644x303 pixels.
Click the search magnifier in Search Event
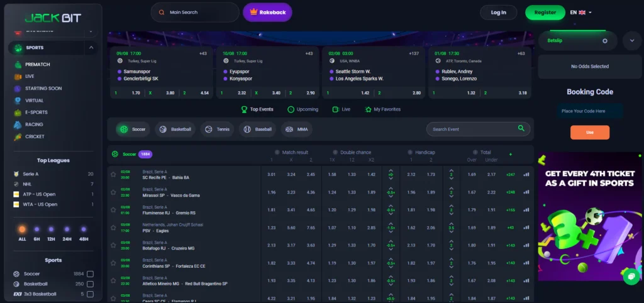click(x=521, y=128)
